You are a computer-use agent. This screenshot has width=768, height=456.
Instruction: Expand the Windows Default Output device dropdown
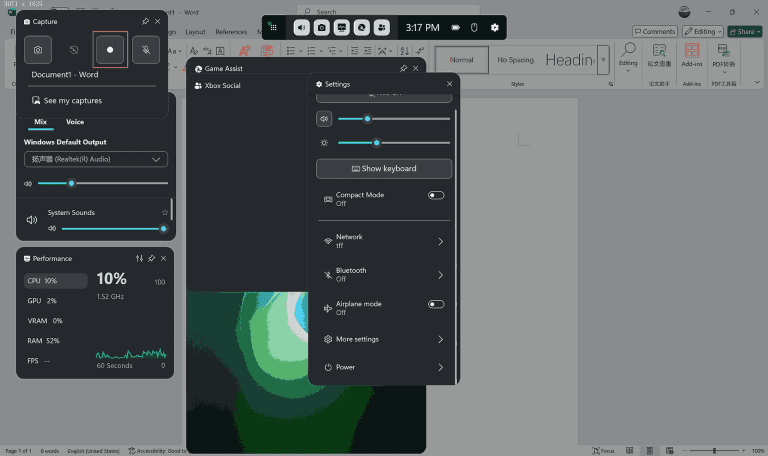pos(96,159)
